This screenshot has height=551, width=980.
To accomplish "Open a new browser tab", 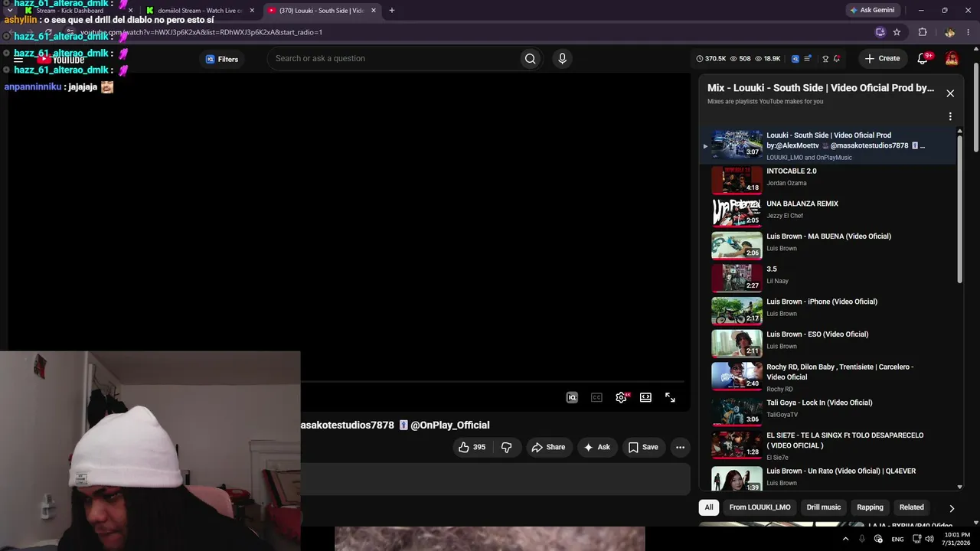I will click(391, 11).
